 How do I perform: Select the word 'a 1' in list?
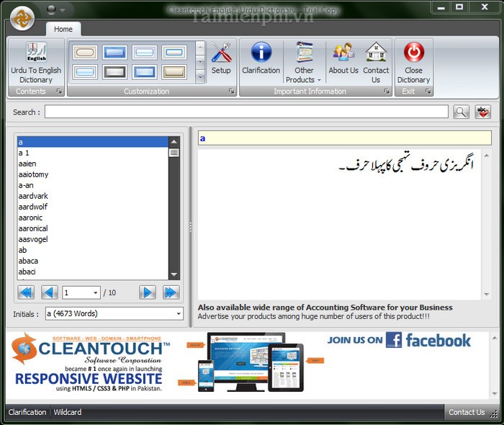click(93, 153)
